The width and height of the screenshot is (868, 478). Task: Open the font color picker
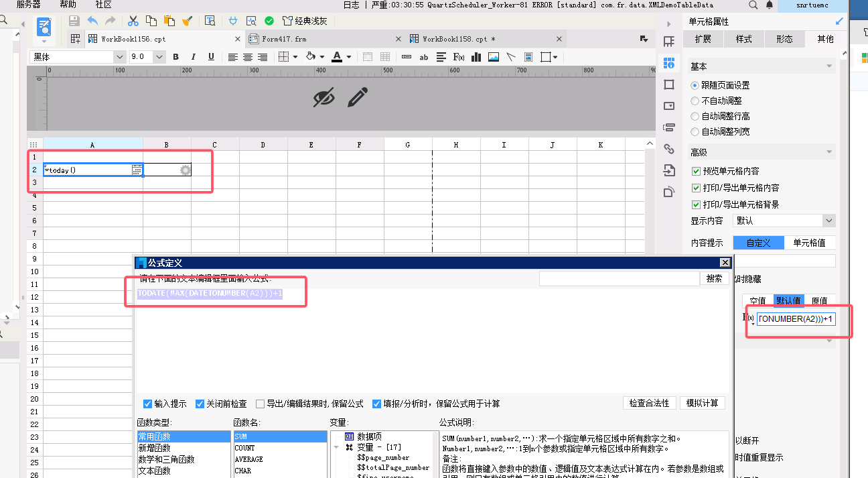(x=337, y=57)
